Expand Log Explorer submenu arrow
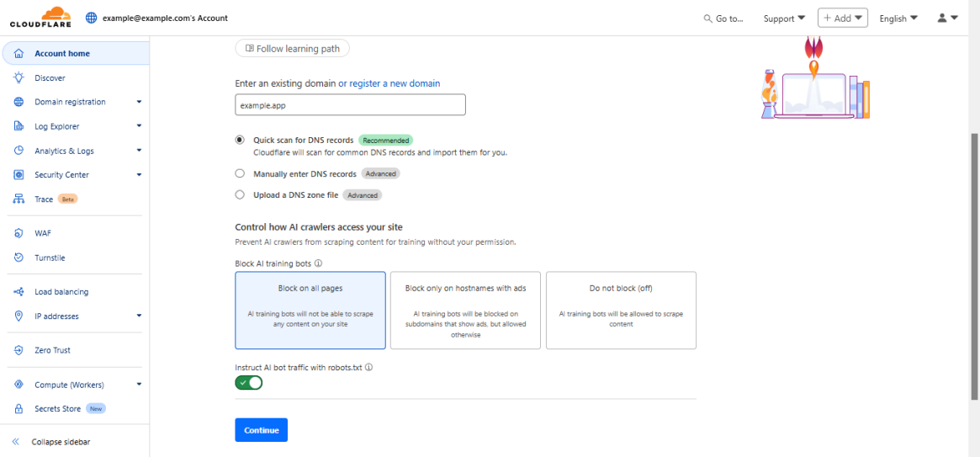This screenshot has height=457, width=980. pos(140,126)
